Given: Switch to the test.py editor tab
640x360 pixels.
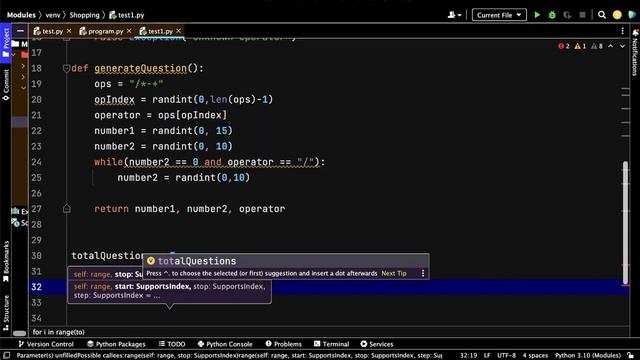Looking at the screenshot, I should [x=52, y=31].
